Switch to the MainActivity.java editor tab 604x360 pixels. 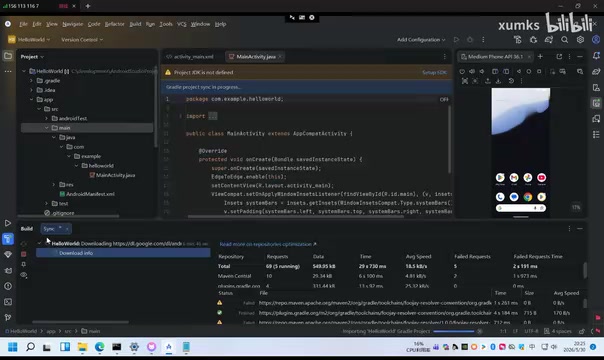[256, 57]
